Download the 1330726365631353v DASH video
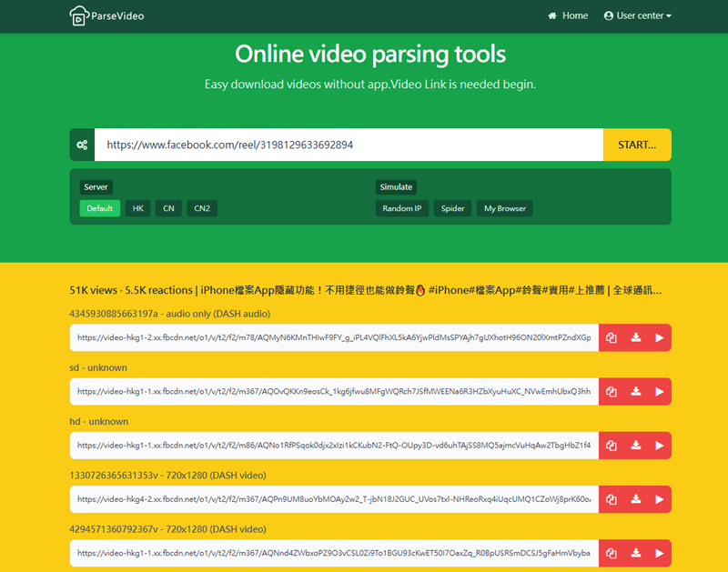728x572 pixels. tap(635, 499)
